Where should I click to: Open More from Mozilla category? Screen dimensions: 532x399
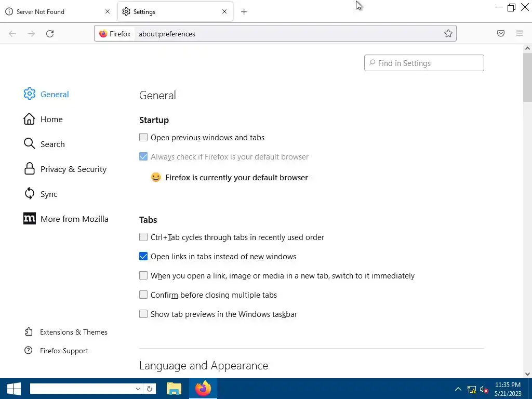[74, 219]
